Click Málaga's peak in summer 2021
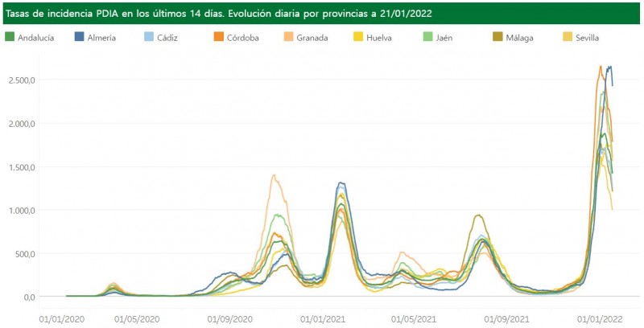The width and height of the screenshot is (644, 328). pyautogui.click(x=477, y=215)
